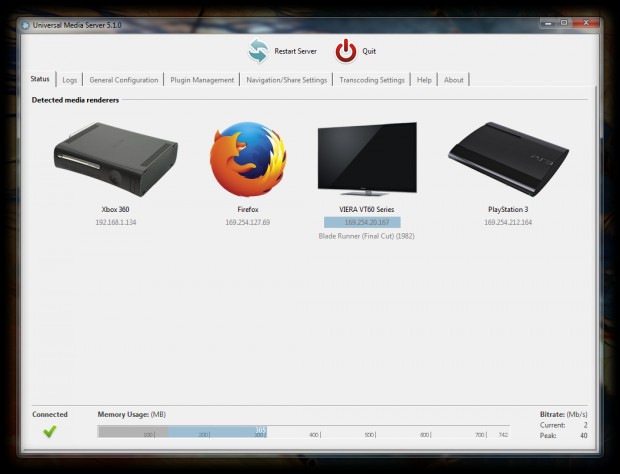
Task: Click the Bitrate Current value
Action: [x=585, y=425]
